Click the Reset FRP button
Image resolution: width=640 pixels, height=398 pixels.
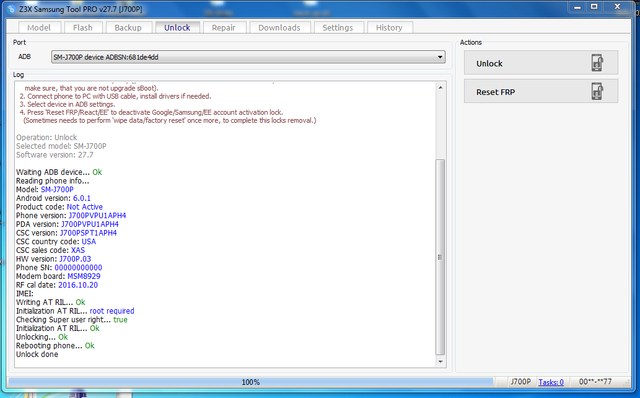click(541, 92)
